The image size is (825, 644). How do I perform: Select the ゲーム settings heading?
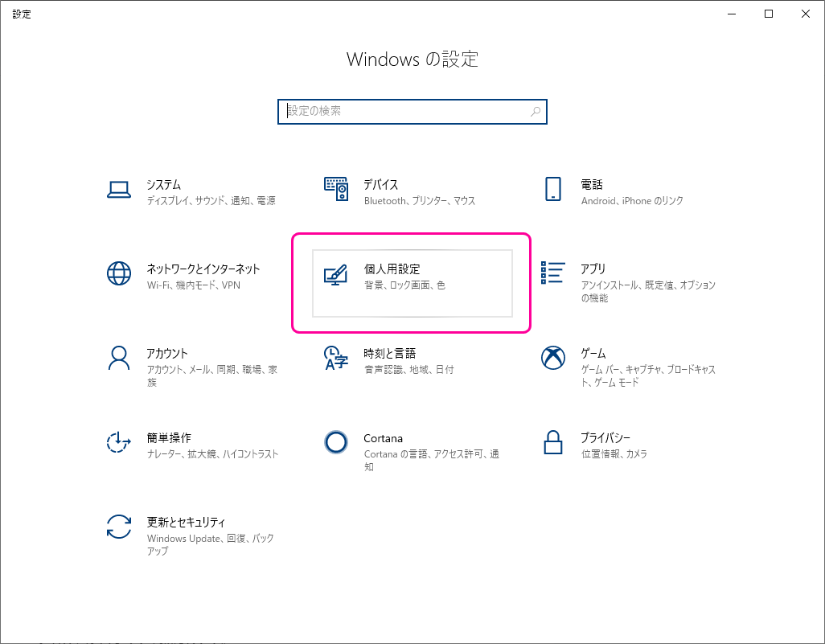(x=593, y=353)
